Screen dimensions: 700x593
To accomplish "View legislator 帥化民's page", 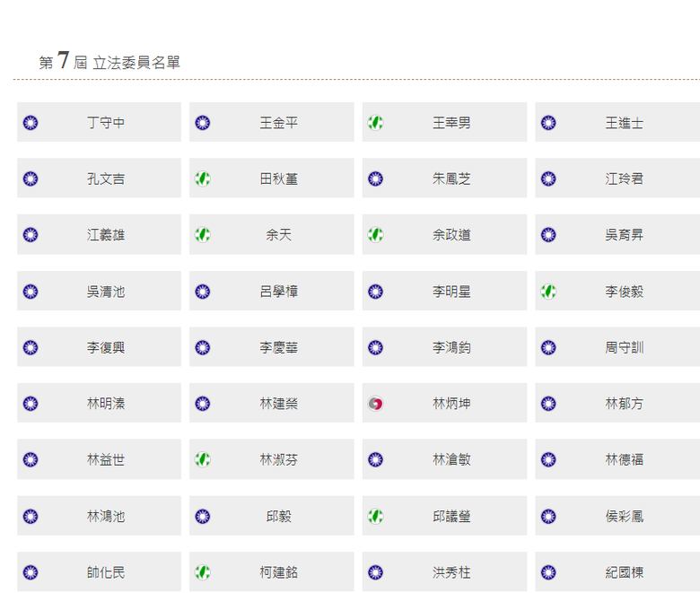I will tap(106, 572).
